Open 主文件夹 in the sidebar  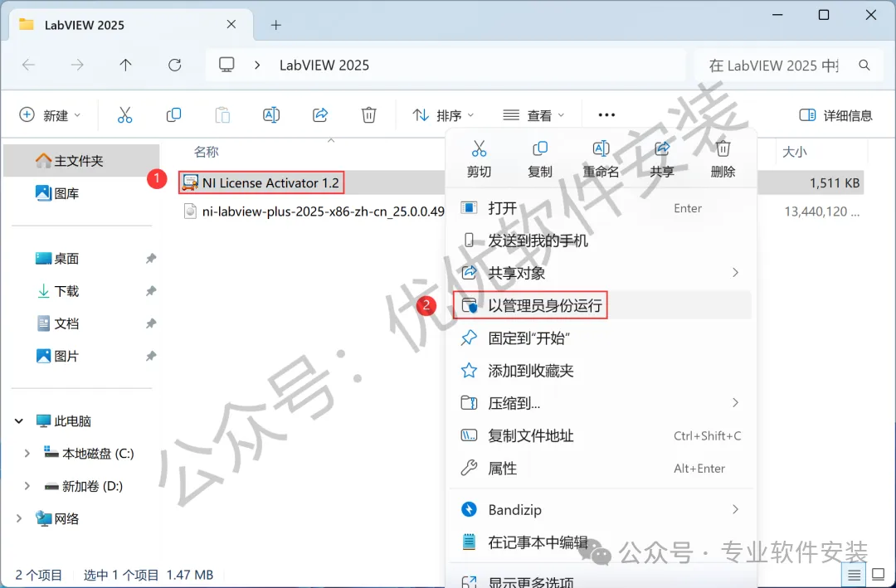(81, 161)
